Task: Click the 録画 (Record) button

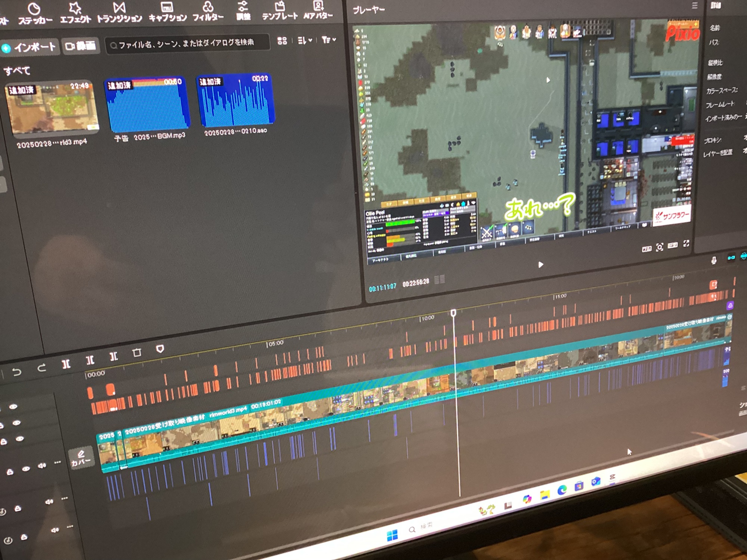Action: click(x=81, y=46)
